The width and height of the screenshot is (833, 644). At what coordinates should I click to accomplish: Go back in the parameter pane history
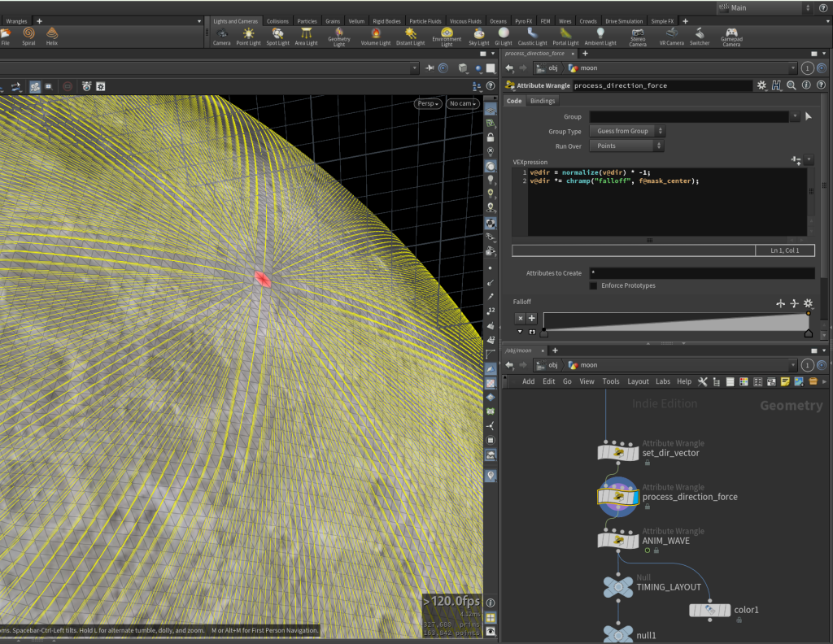tap(510, 68)
